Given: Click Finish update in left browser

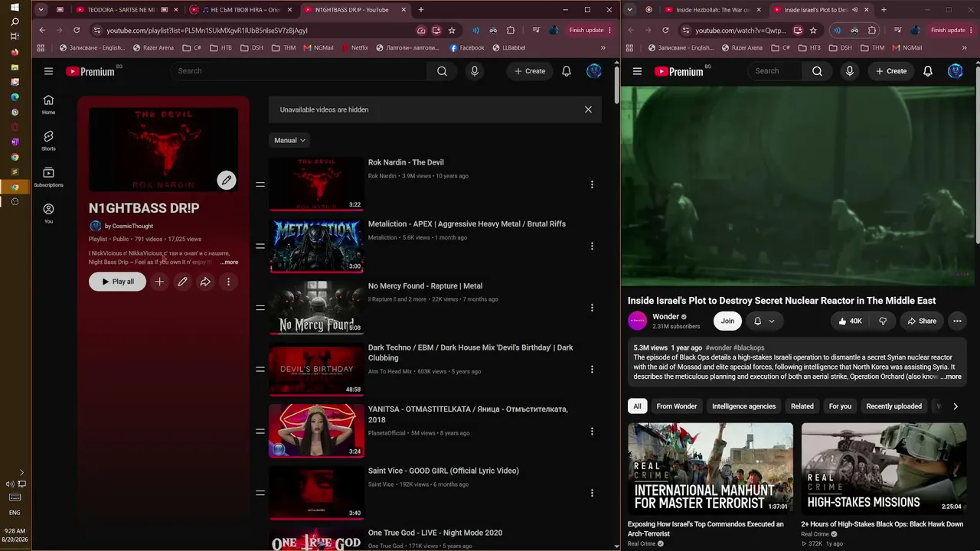Looking at the screenshot, I should 590,30.
